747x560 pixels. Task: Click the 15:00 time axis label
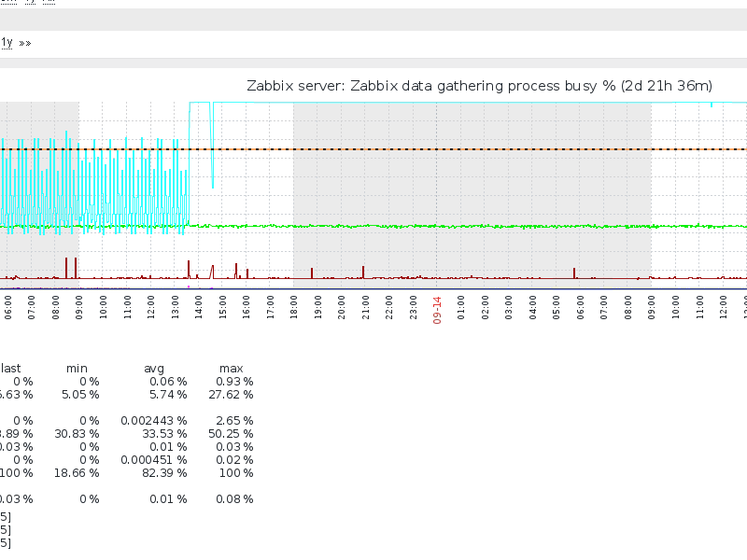222,307
